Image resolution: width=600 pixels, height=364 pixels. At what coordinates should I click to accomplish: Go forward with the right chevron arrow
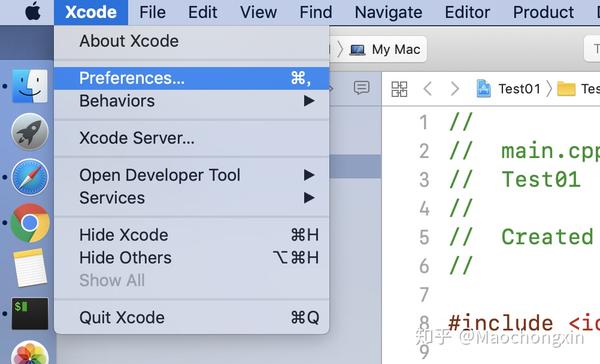click(x=455, y=89)
